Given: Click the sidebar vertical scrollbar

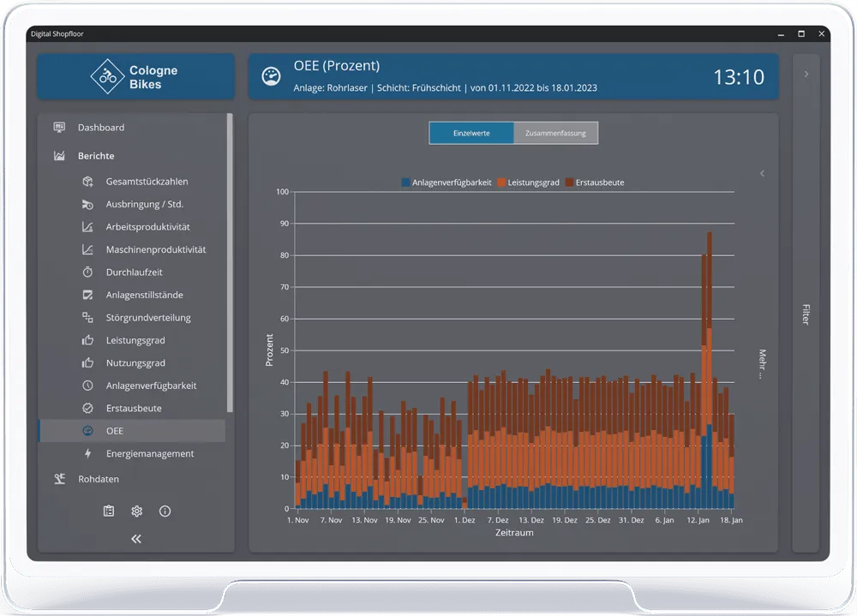Looking at the screenshot, I should tap(230, 262).
